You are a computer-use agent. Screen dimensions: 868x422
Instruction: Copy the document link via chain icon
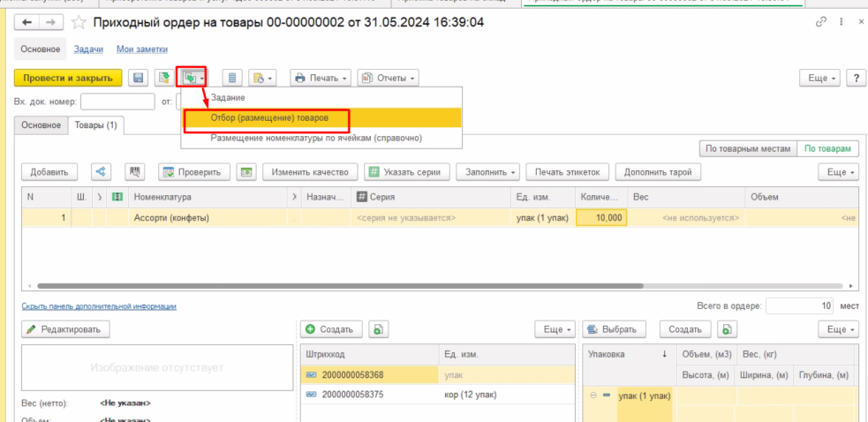point(822,22)
